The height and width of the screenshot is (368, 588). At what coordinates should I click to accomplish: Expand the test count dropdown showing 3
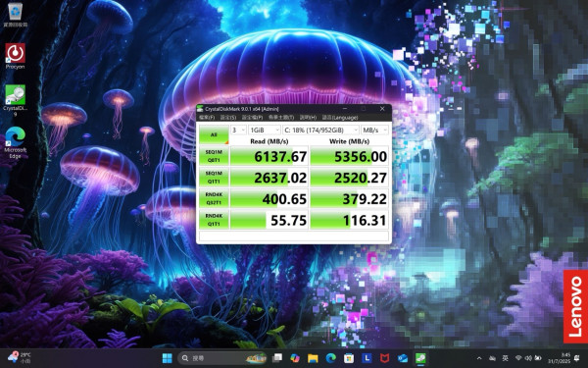(x=238, y=130)
